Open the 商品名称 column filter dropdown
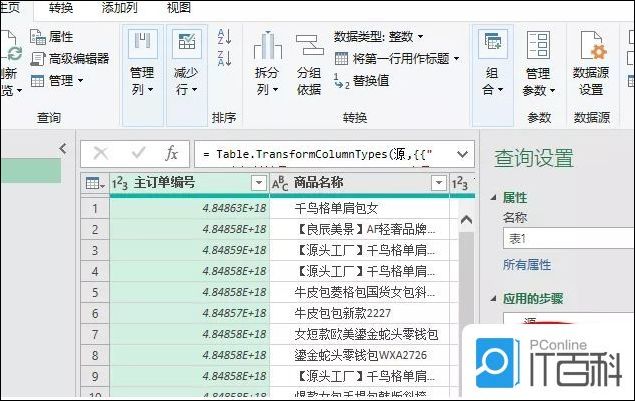 coord(438,183)
